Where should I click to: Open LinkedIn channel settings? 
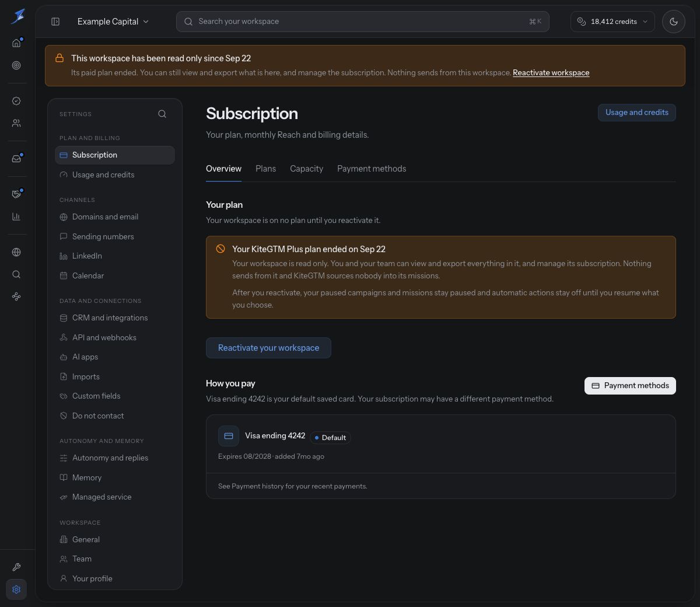pyautogui.click(x=115, y=256)
